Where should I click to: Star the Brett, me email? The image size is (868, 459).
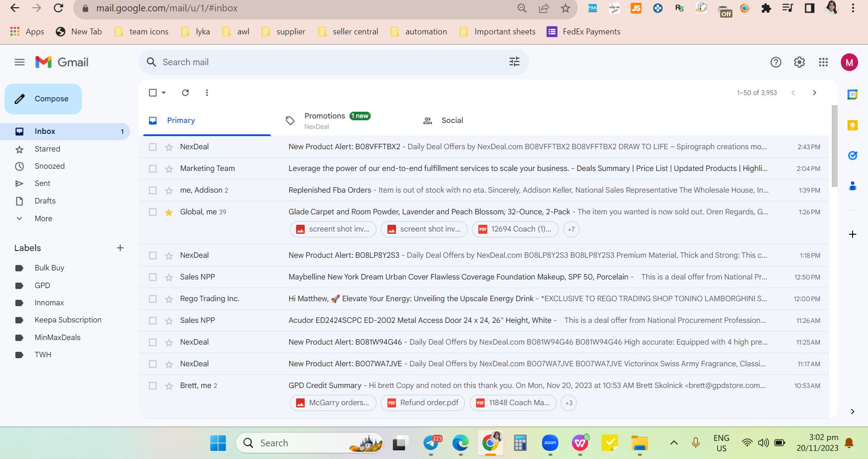[x=169, y=386]
